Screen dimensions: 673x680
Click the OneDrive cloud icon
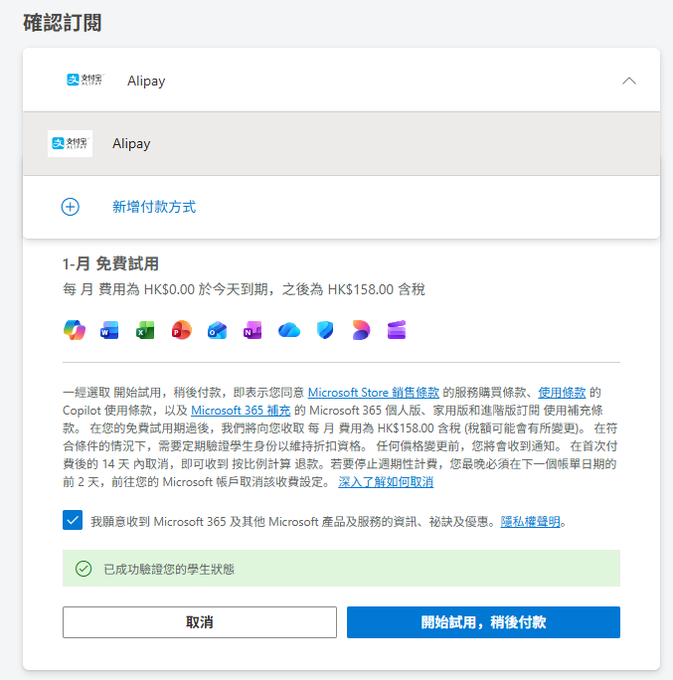(289, 330)
